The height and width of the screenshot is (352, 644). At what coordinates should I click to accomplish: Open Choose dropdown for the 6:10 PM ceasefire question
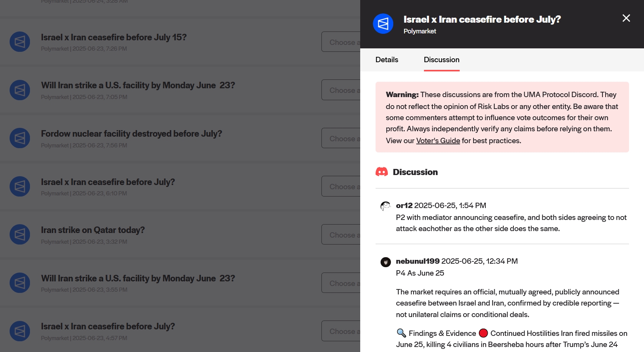click(x=341, y=187)
